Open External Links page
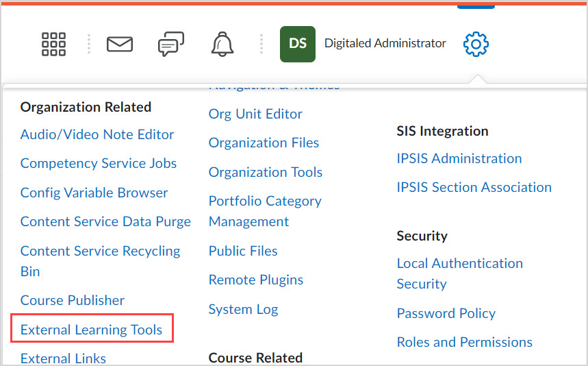Viewport: 588px width, 366px height. point(63,358)
